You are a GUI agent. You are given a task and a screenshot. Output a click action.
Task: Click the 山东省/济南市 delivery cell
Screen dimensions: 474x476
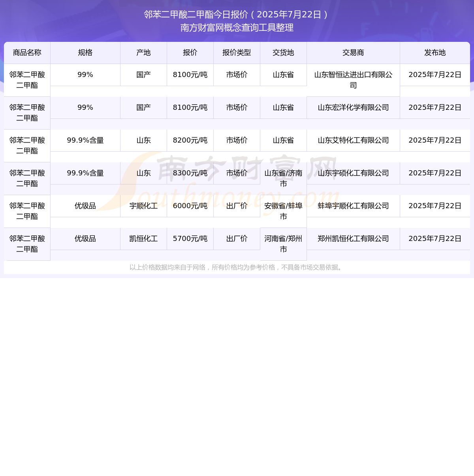[284, 179]
